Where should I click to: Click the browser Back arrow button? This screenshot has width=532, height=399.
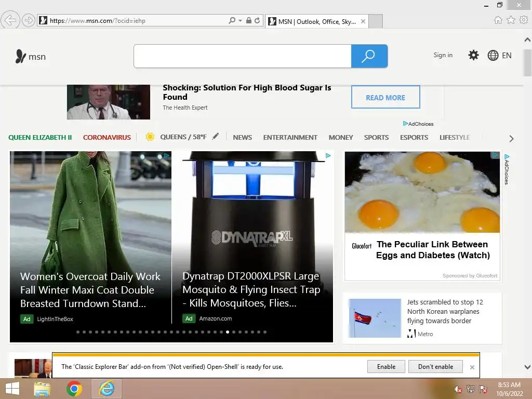(x=10, y=20)
